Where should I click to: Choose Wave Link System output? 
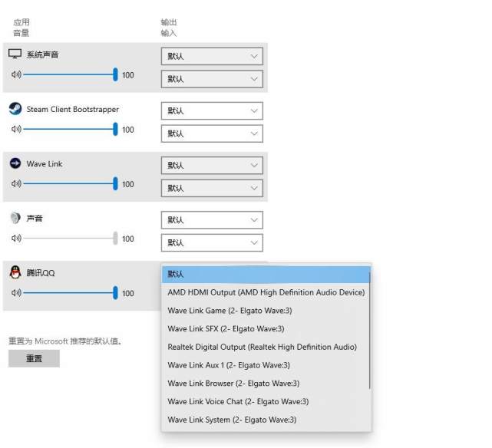266,420
